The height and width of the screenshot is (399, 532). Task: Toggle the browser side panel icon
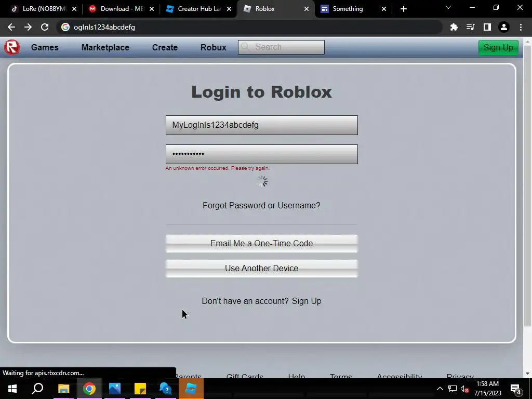point(487,27)
